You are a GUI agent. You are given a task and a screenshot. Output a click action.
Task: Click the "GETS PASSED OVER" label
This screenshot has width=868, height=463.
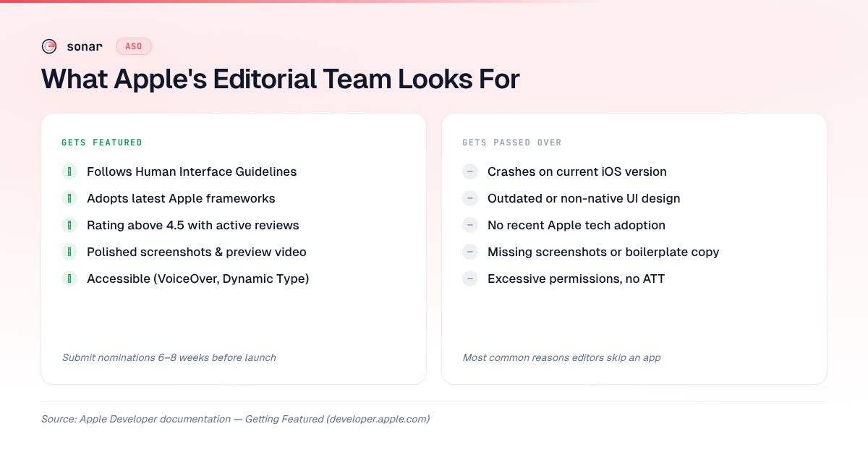512,143
